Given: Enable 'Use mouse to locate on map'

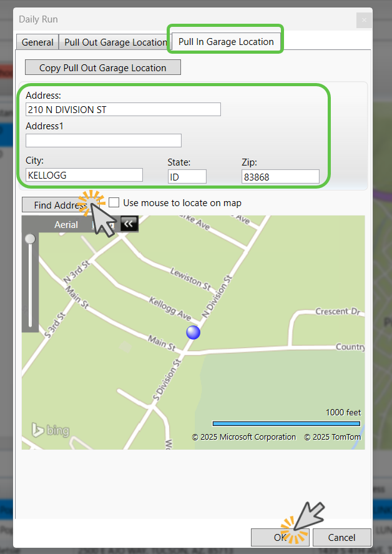Looking at the screenshot, I should 114,202.
